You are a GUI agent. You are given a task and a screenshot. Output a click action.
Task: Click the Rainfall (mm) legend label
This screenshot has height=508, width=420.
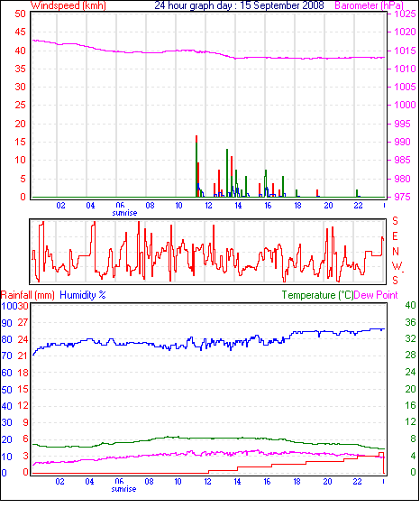28,295
